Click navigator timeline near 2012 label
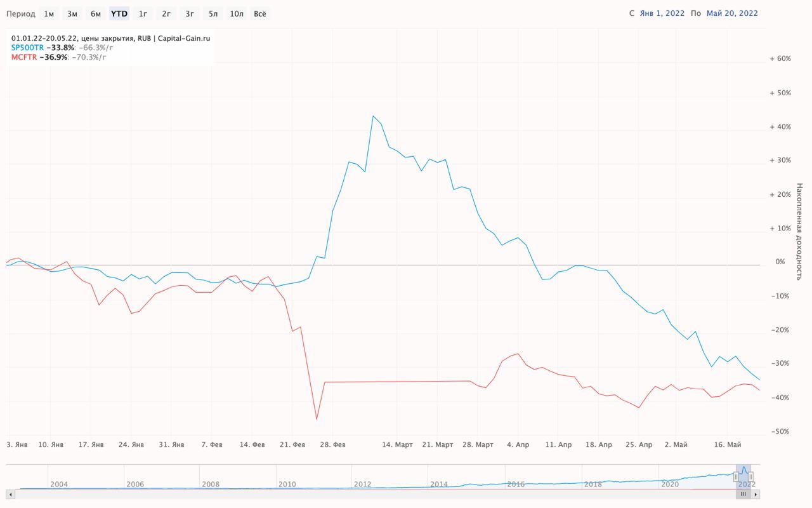812x508 pixels. pyautogui.click(x=363, y=484)
